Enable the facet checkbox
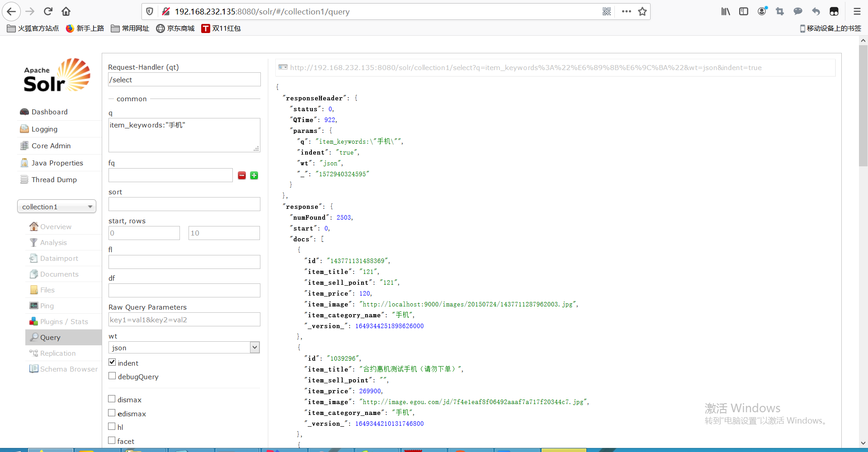The width and height of the screenshot is (868, 452). pyautogui.click(x=112, y=440)
